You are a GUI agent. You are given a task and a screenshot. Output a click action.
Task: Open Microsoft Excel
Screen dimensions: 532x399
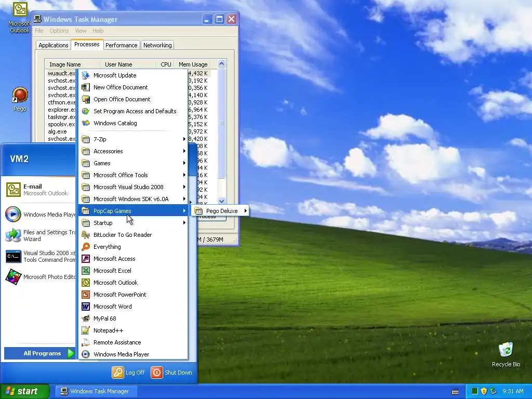coord(133,270)
